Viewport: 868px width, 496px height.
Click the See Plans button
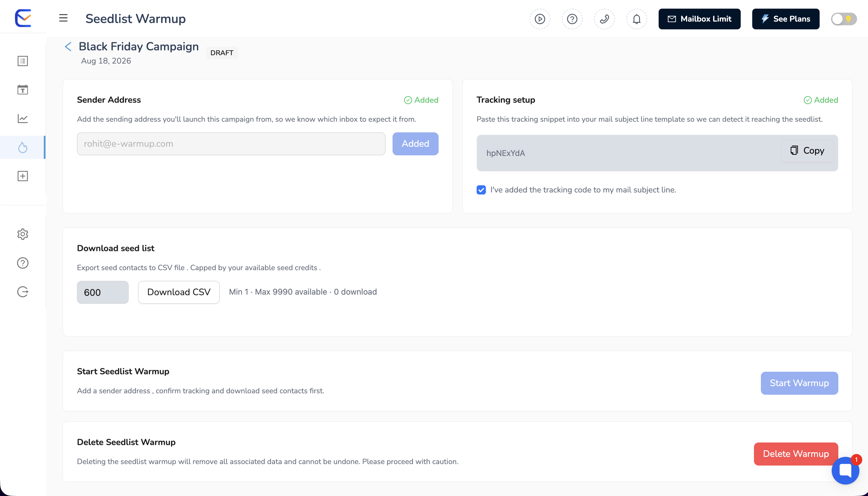tap(786, 19)
